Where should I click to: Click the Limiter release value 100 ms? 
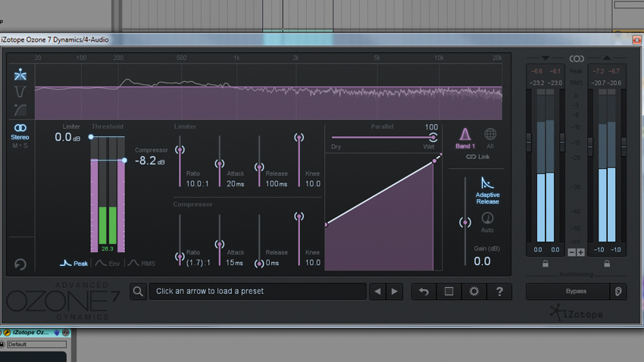[x=277, y=184]
